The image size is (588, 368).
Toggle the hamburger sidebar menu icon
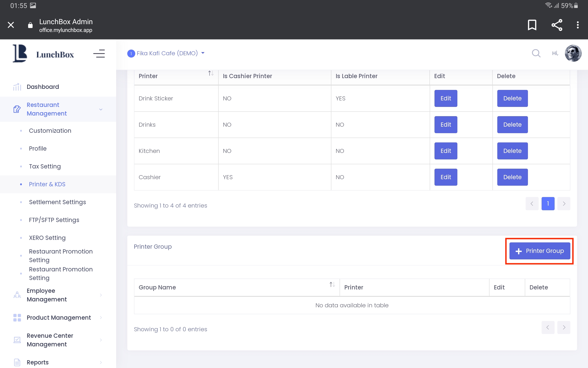(x=99, y=54)
